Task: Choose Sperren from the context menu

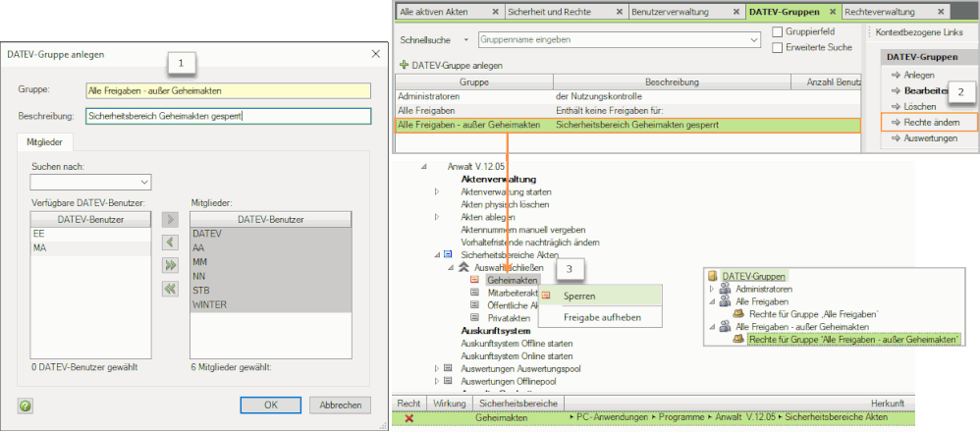Action: 579,296
